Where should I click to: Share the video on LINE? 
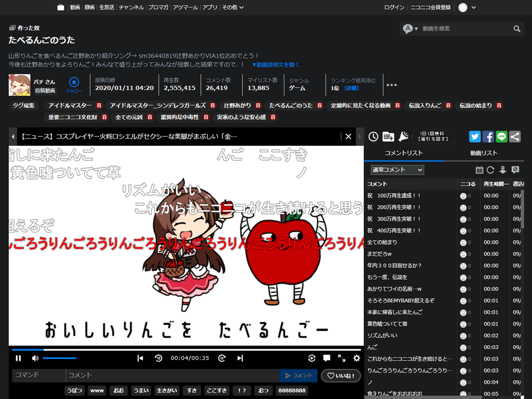[501, 137]
